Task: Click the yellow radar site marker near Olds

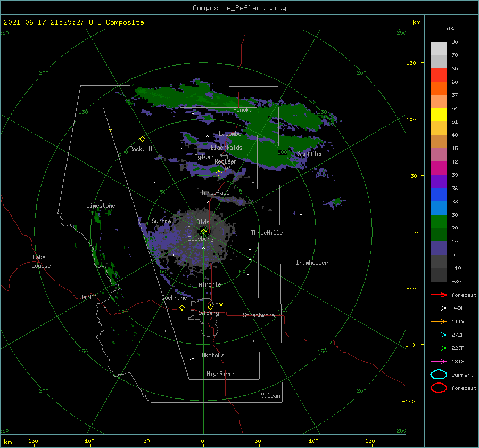Action: coord(203,232)
